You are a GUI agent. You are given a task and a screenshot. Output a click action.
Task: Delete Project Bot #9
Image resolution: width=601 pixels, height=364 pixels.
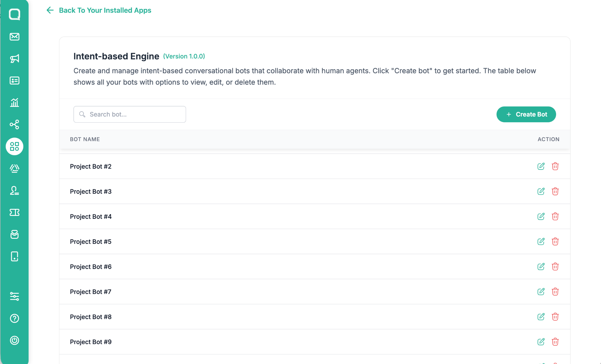[555, 342]
